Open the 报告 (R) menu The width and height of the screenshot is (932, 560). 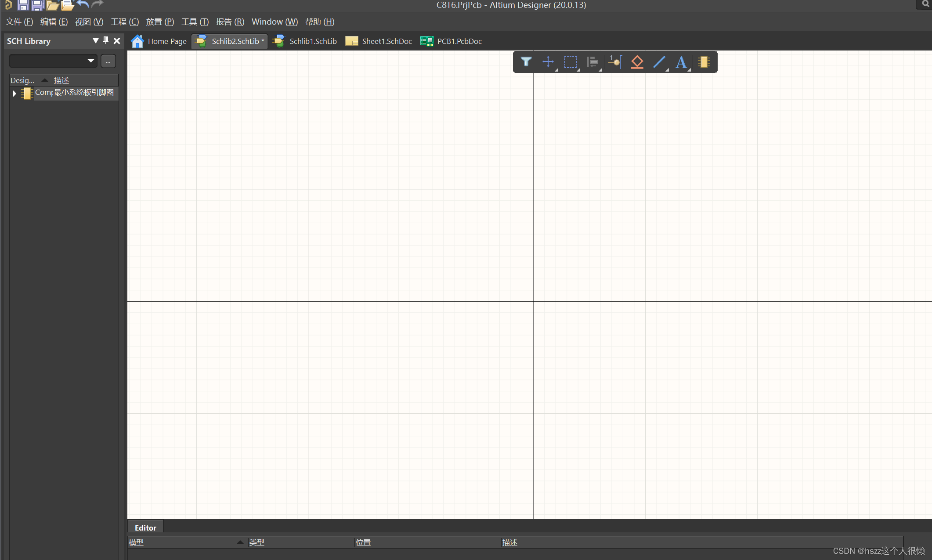pos(230,22)
